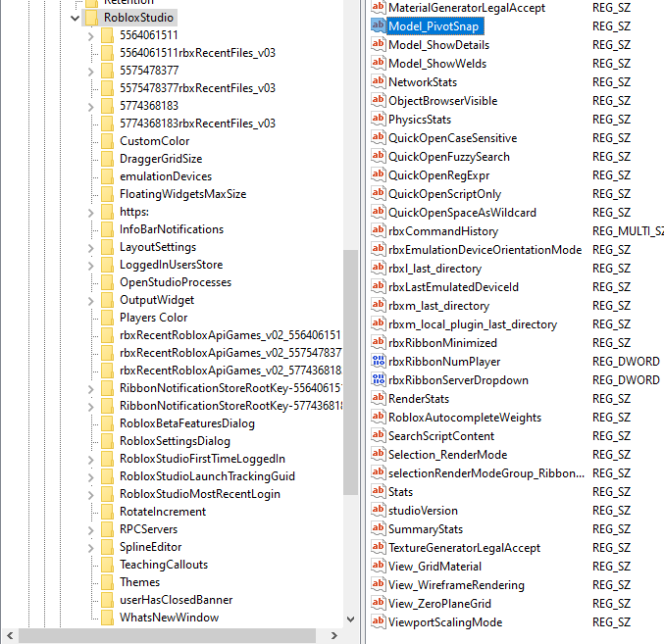Select the RobloxStudioLaunchTrackingGuid key
Viewport: 664px width, 644px height.
[x=207, y=476]
